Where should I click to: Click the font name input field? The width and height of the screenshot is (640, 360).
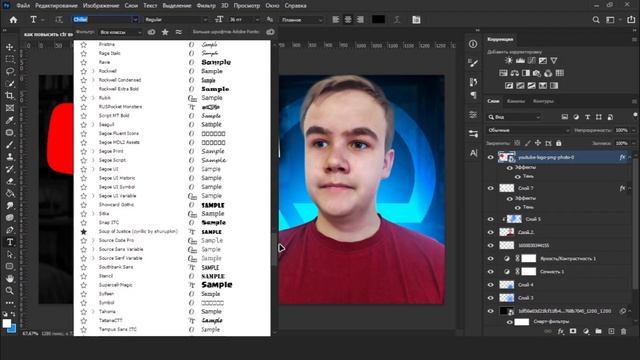click(x=102, y=20)
